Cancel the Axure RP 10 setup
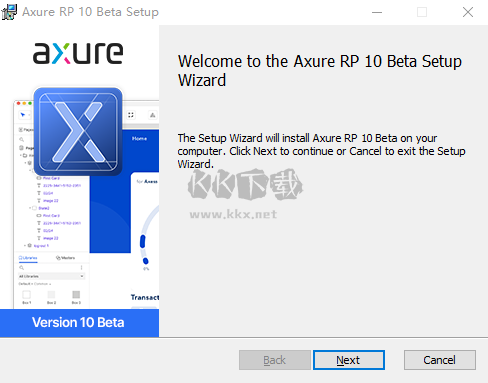 440,360
